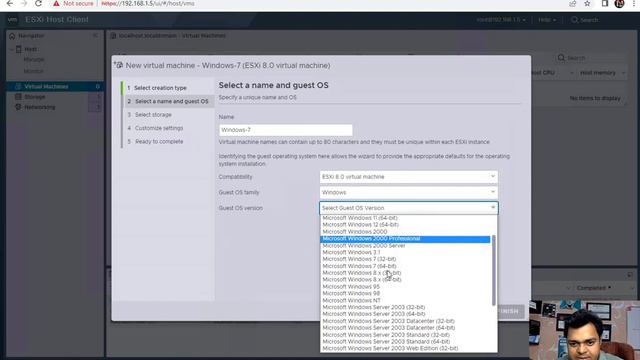Choose Microsoft Windows 2000 Server

[x=364, y=246]
